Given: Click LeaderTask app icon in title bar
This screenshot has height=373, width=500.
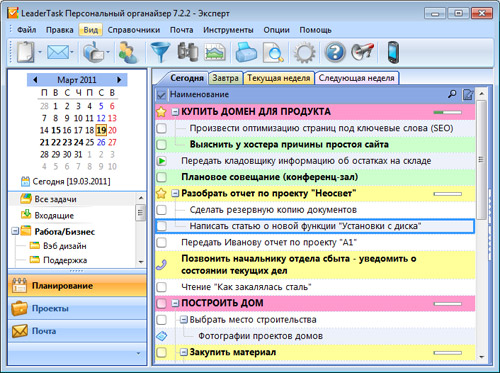Looking at the screenshot, I should (x=13, y=13).
